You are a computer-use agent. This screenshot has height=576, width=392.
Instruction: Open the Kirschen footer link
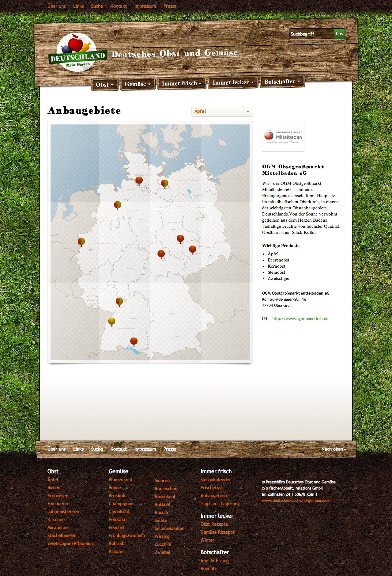[x=56, y=519]
